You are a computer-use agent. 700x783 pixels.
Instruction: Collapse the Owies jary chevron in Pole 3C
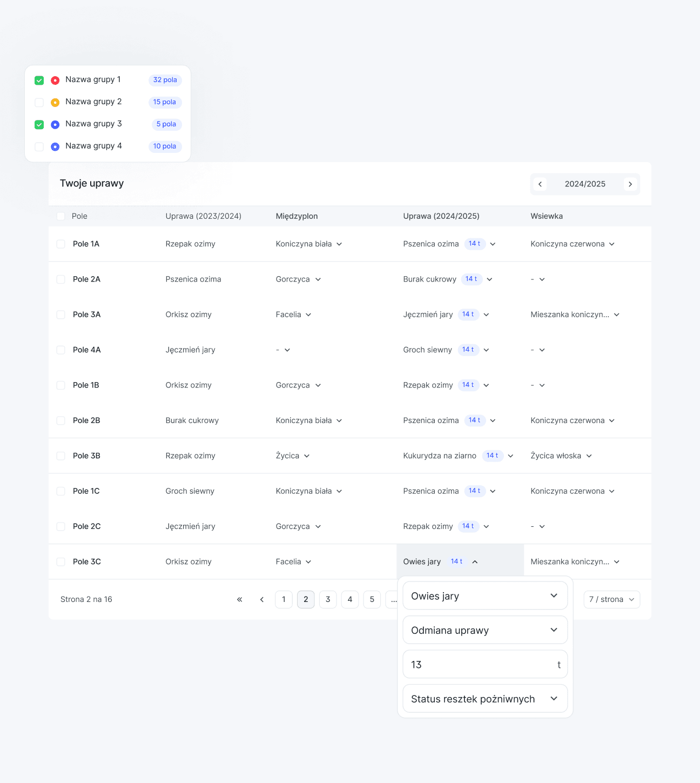coord(475,562)
